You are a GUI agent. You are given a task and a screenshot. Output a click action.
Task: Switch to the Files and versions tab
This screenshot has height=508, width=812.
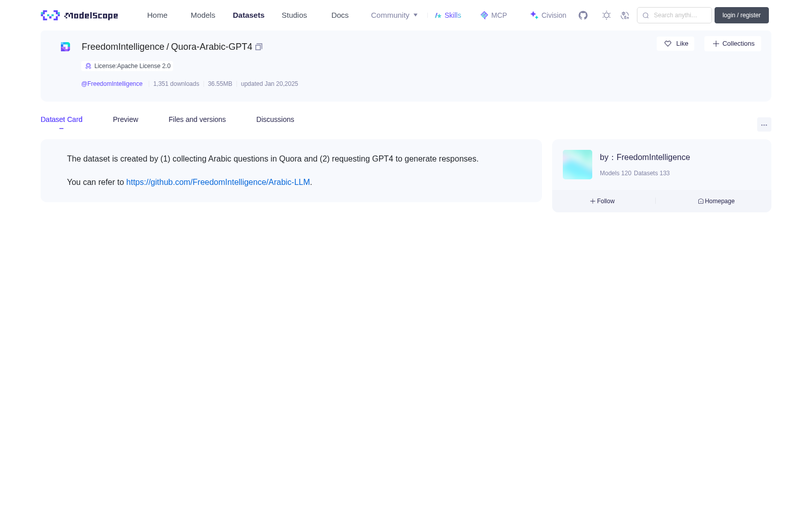[197, 119]
